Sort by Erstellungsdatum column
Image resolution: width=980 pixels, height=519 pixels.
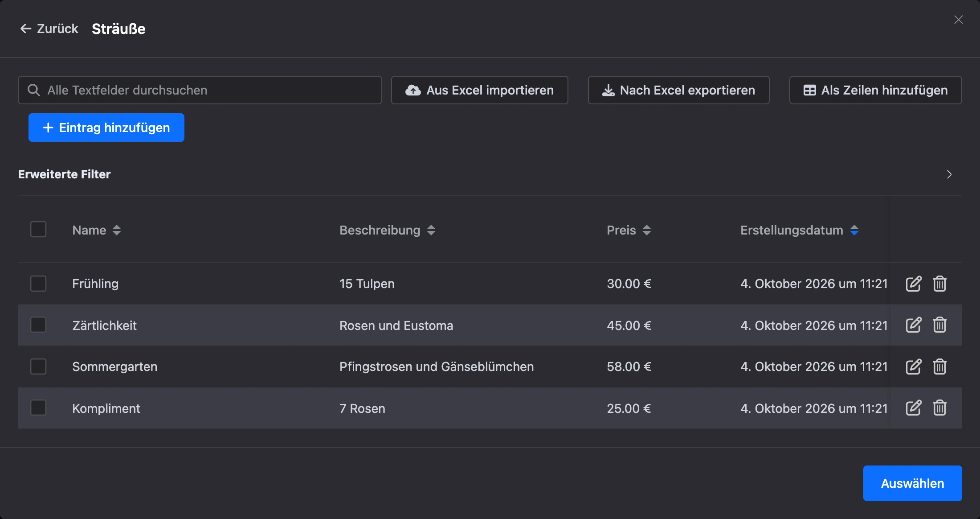pyautogui.click(x=800, y=230)
